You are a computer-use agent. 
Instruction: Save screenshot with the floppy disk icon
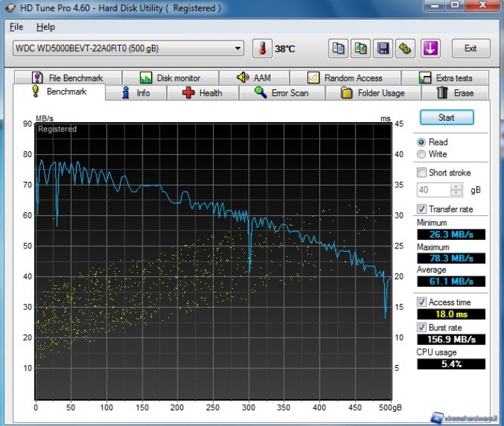(383, 49)
